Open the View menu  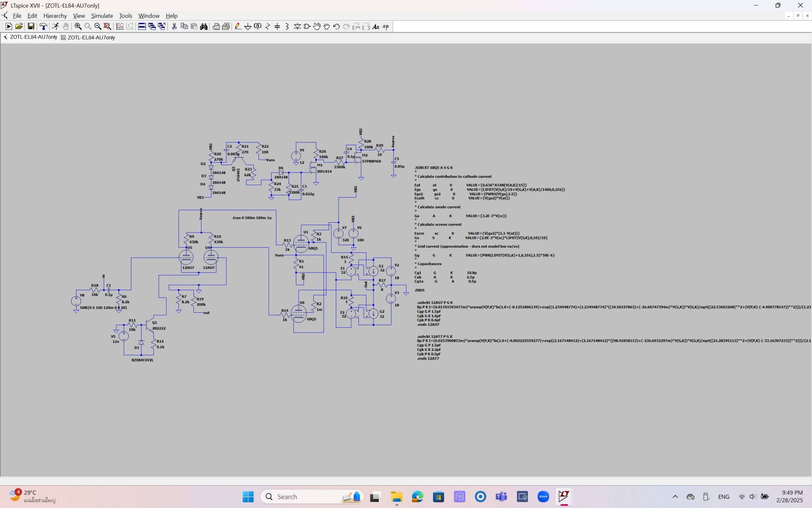point(79,16)
